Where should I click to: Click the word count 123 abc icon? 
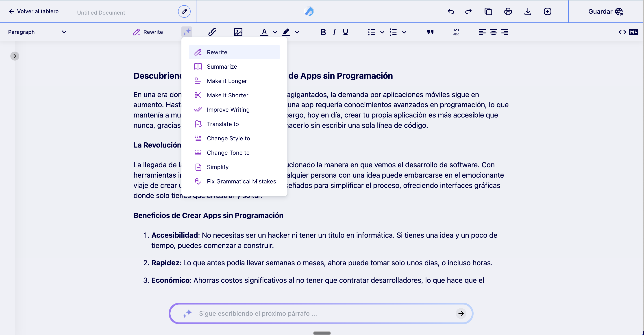(x=456, y=32)
